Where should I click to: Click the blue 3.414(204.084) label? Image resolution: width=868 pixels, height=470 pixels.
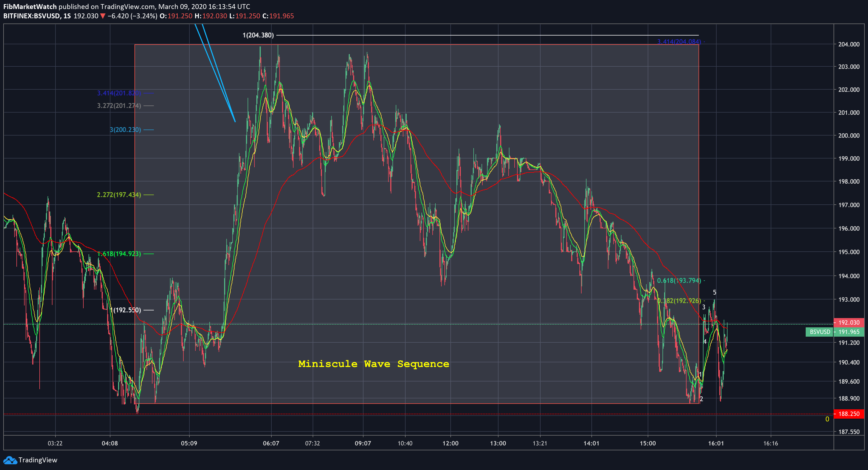(679, 42)
